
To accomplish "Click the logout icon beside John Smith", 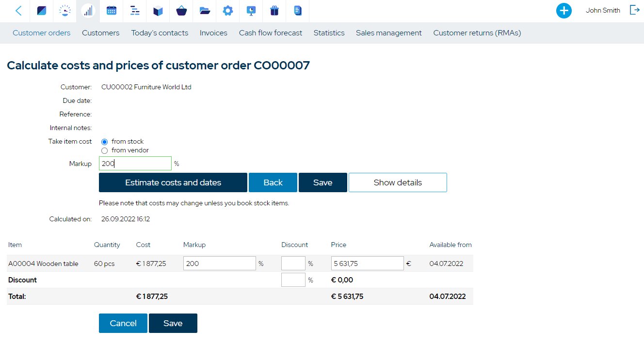I will [x=634, y=10].
